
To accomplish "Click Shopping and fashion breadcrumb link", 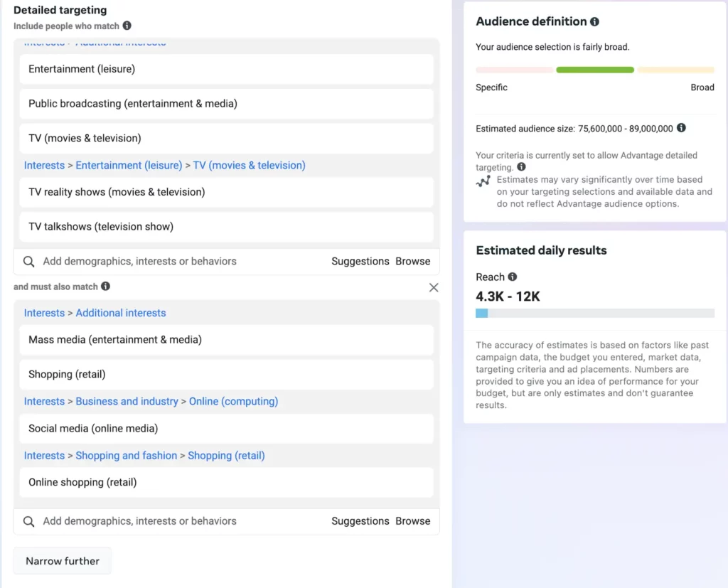I will coord(127,456).
